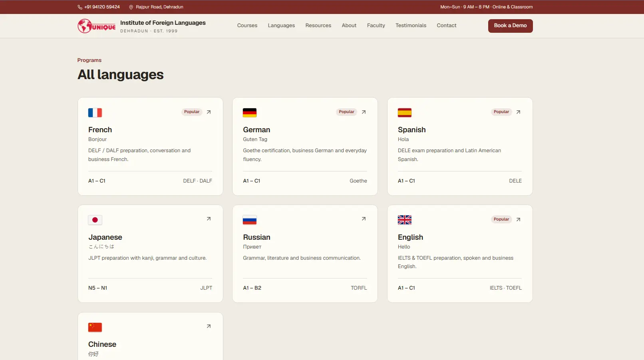Open the Courses menu item
Viewport: 644px width, 360px height.
tap(247, 26)
